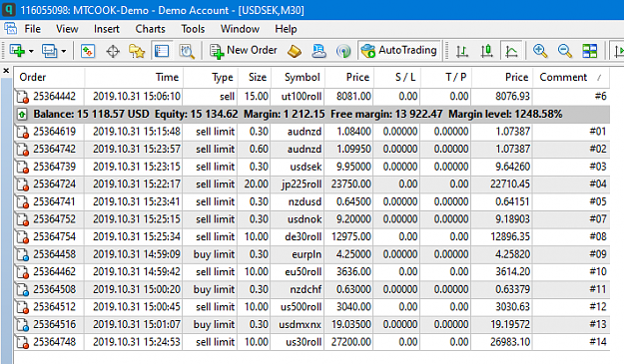Image resolution: width=624 pixels, height=364 pixels.
Task: Open the Insert menu
Action: click(x=106, y=29)
